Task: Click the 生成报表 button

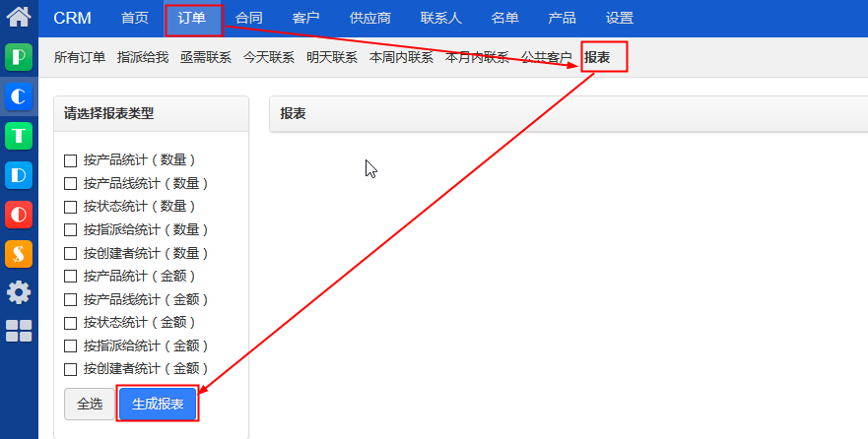Action: point(158,405)
